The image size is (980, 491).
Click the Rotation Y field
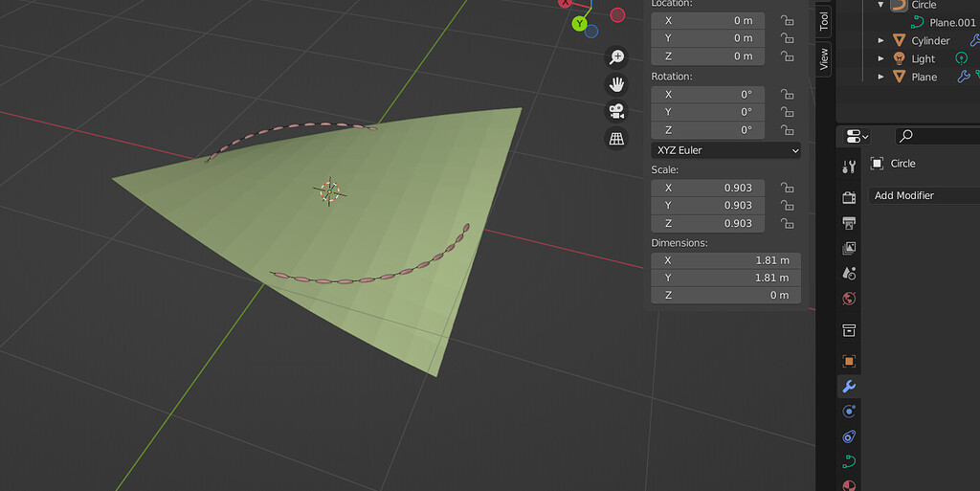coord(707,112)
